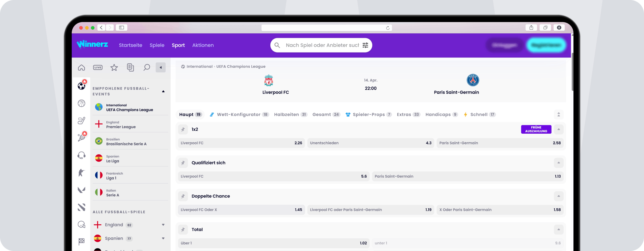Click the Frühe Auszahlung badge

(x=536, y=129)
